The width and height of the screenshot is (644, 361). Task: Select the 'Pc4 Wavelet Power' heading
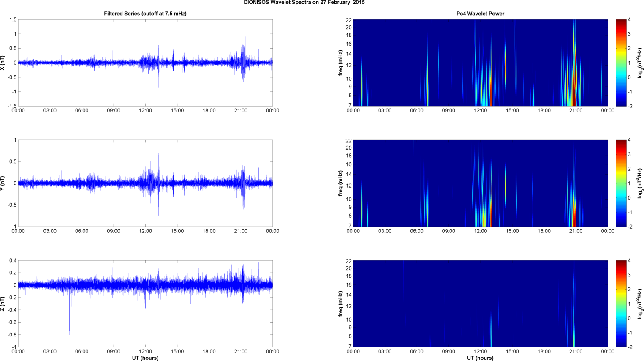click(480, 14)
